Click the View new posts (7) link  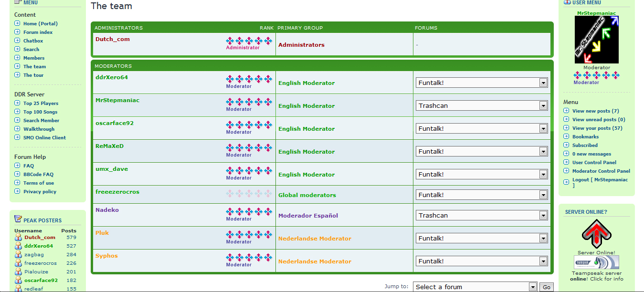[595, 111]
